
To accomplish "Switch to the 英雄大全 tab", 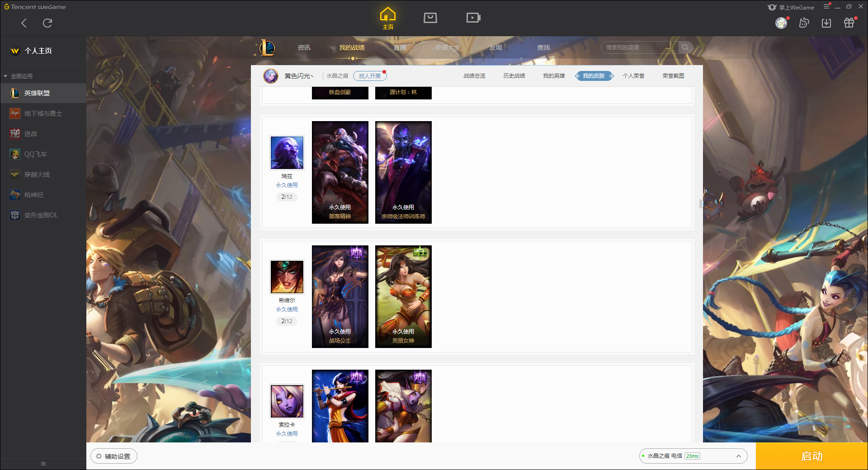I will click(x=448, y=47).
